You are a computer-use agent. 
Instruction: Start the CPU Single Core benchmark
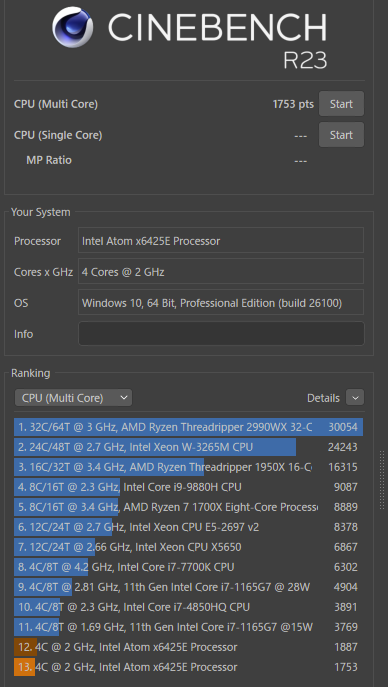[341, 135]
